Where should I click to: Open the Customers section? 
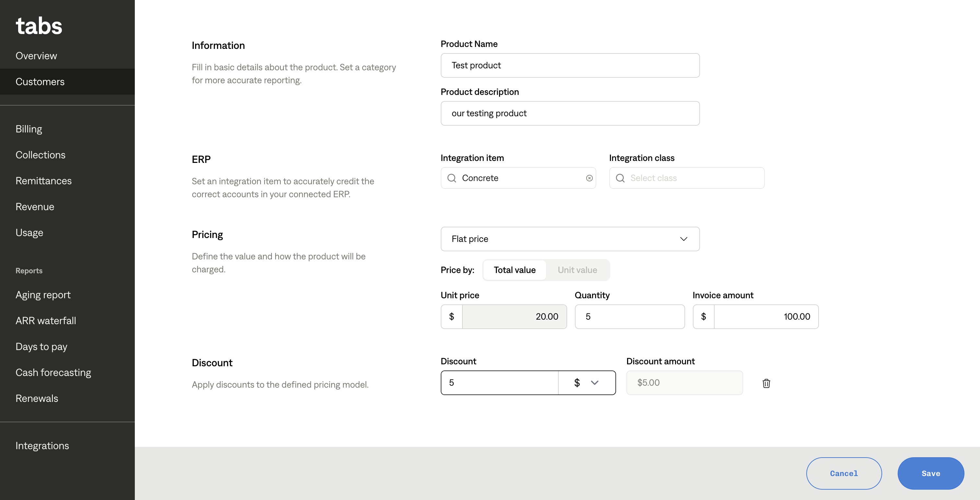(x=40, y=82)
